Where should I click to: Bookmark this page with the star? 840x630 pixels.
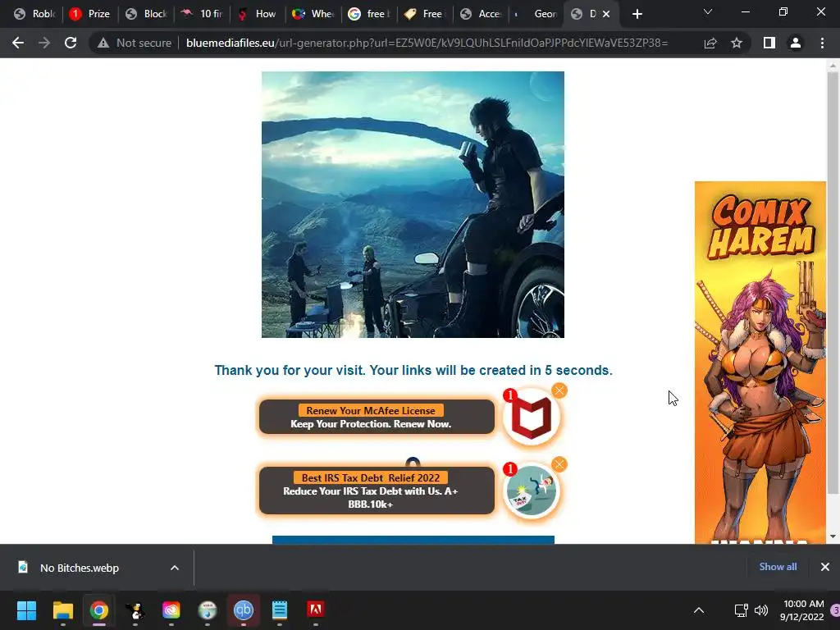tap(737, 43)
